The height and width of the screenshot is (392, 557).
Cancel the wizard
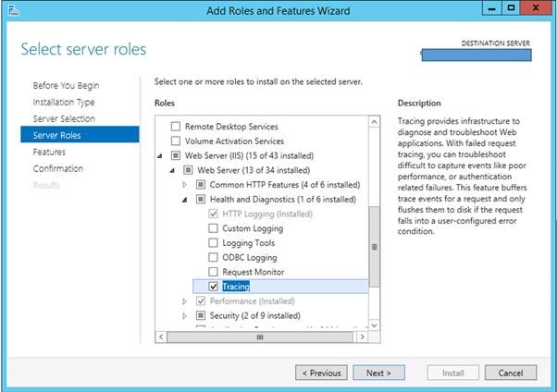point(510,374)
